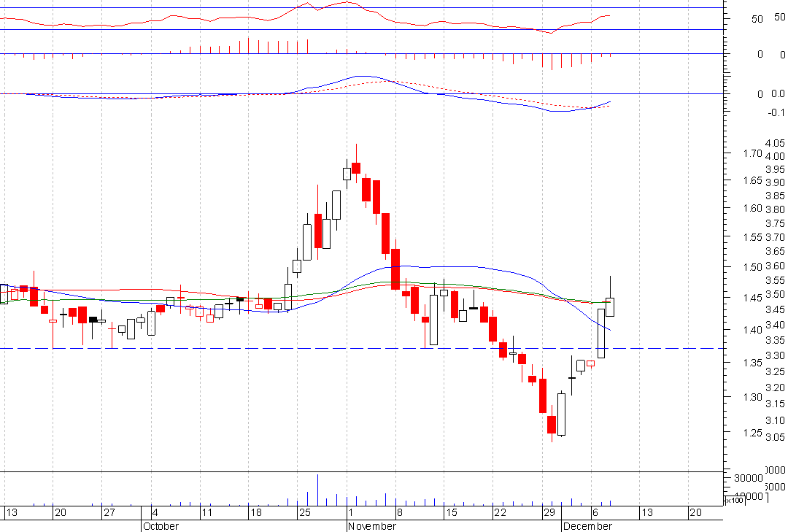Image resolution: width=788 pixels, height=532 pixels.
Task: Click the December month label on the time axis
Action: [587, 526]
